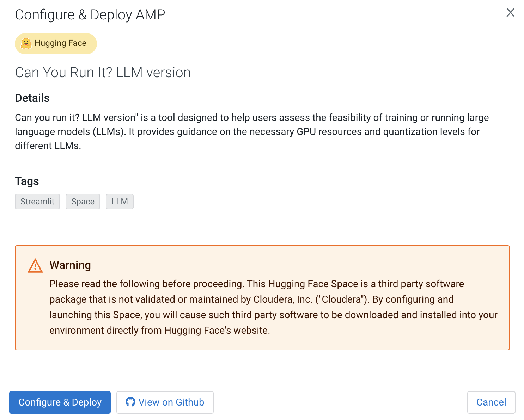Select the Space tag

point(83,201)
